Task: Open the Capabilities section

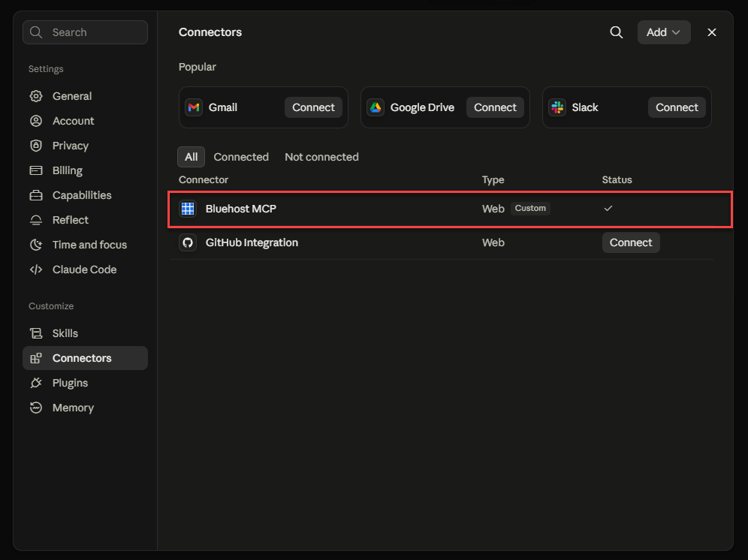Action: point(85,195)
